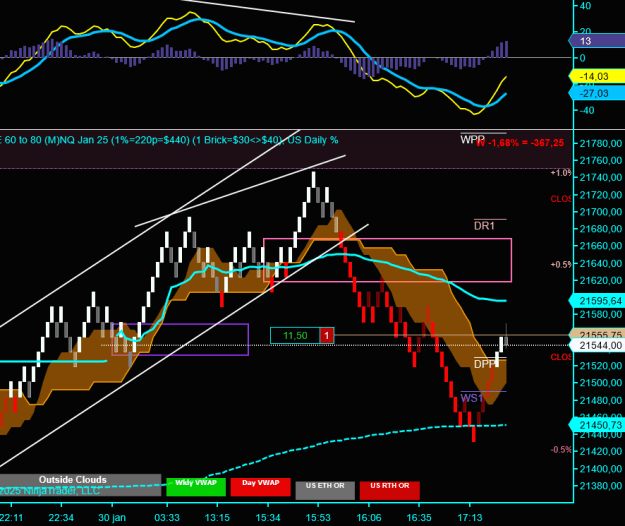625x526 pixels.
Task: Click the purple 13 histogram value marker
Action: 597,41
